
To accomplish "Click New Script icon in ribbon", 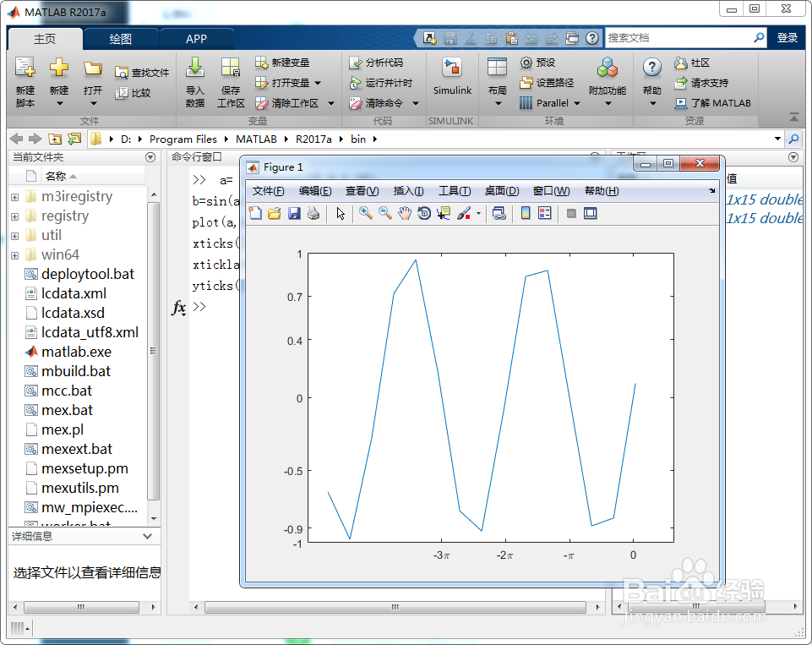I will 25,68.
